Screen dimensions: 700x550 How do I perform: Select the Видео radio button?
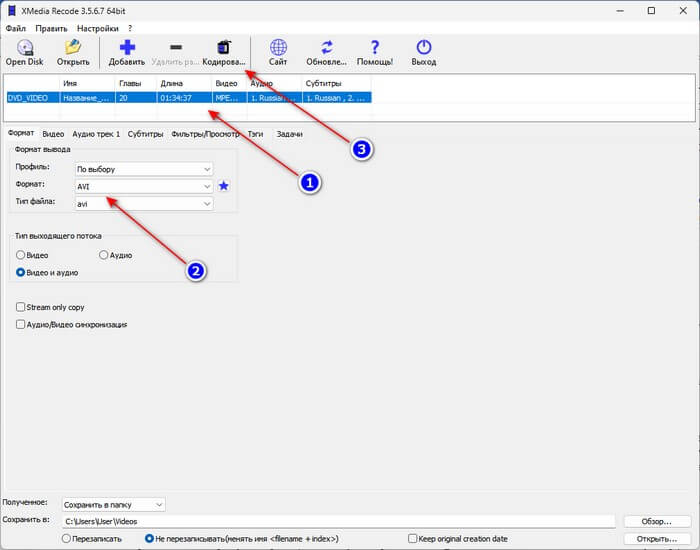coord(21,256)
